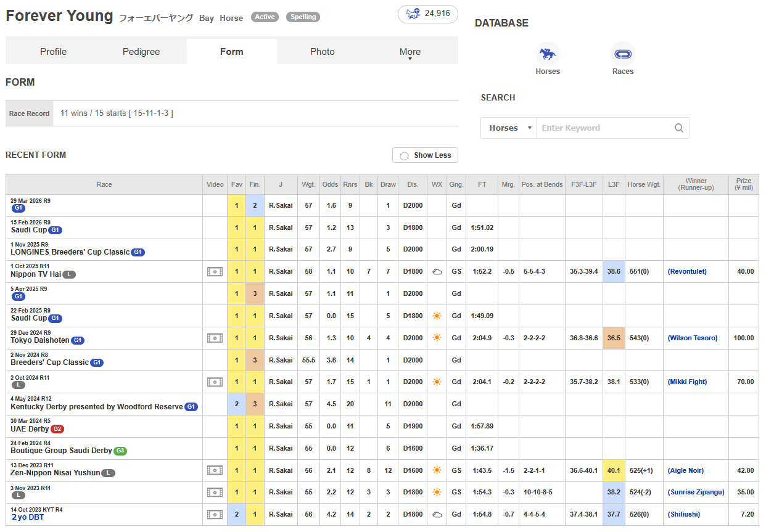Switch to the Photo tab
This screenshot has height=532, width=766.
point(323,52)
